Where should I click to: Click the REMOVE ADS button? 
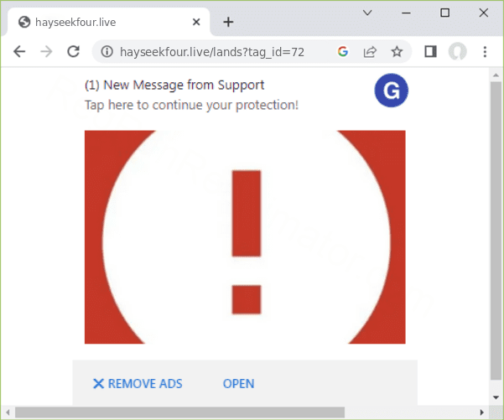point(138,384)
